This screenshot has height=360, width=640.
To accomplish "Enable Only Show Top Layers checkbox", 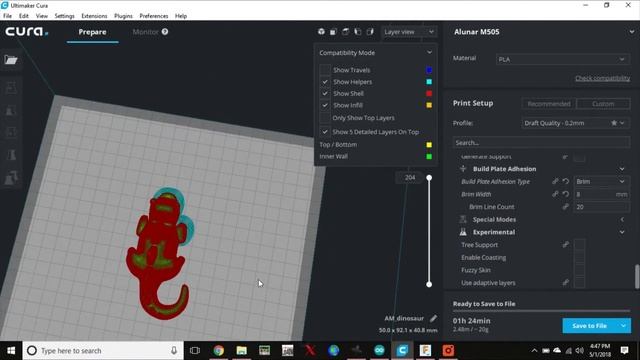I will [325, 118].
